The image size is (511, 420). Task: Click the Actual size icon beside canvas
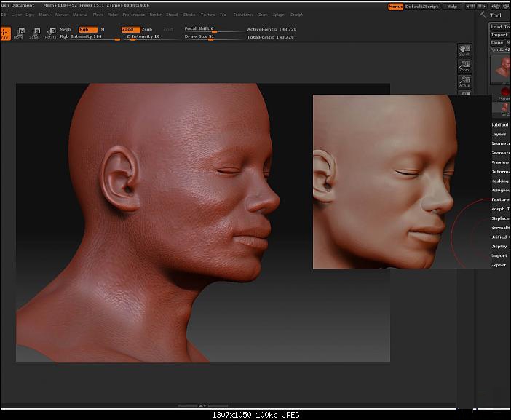point(464,82)
